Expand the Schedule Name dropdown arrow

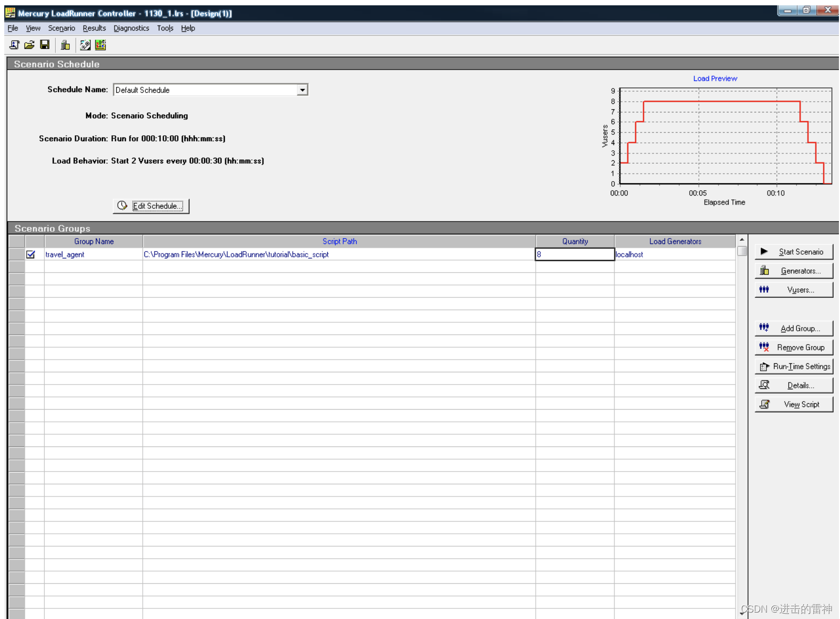(302, 90)
